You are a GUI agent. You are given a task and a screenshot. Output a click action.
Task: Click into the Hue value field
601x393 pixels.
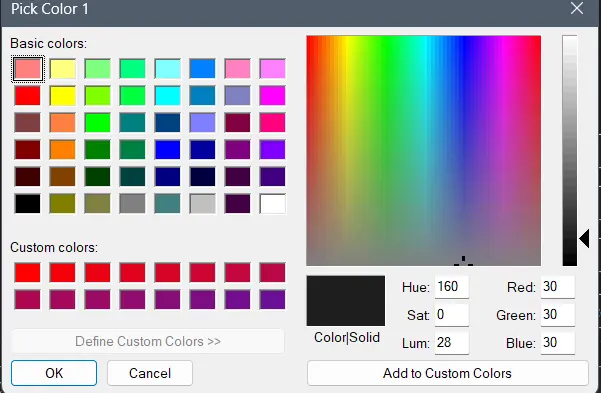point(452,286)
